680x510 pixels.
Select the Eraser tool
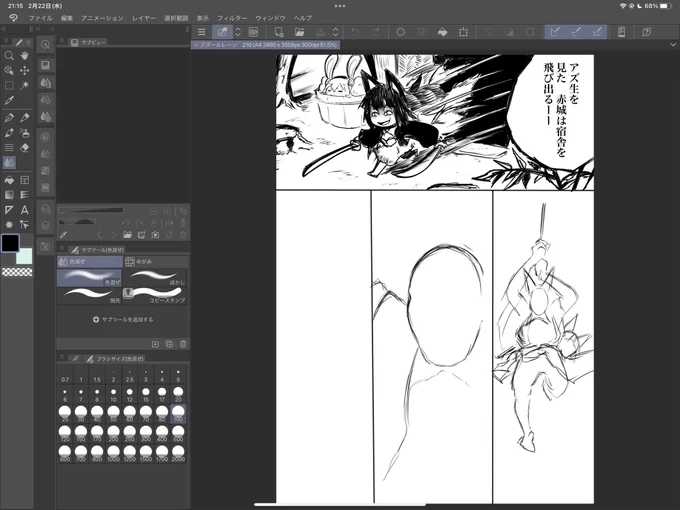(x=25, y=147)
